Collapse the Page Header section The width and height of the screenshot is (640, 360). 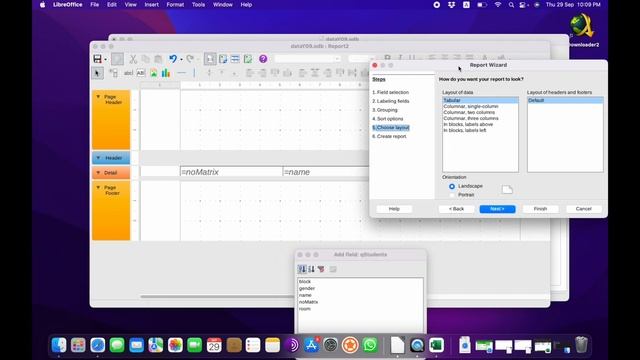point(98,97)
